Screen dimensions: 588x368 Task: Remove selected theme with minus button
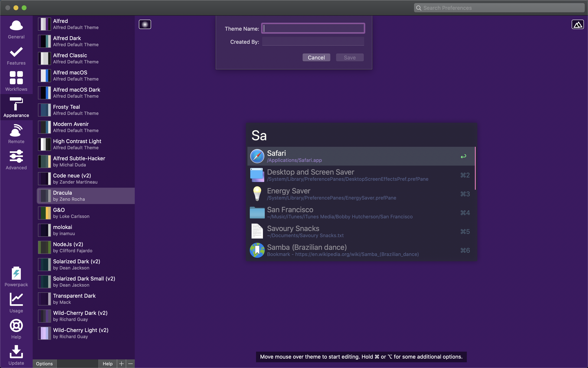(130, 364)
